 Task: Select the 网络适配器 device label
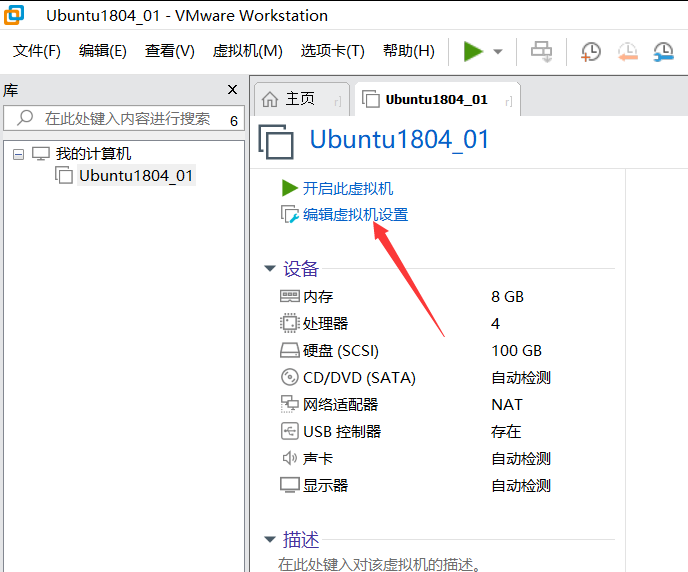(340, 404)
